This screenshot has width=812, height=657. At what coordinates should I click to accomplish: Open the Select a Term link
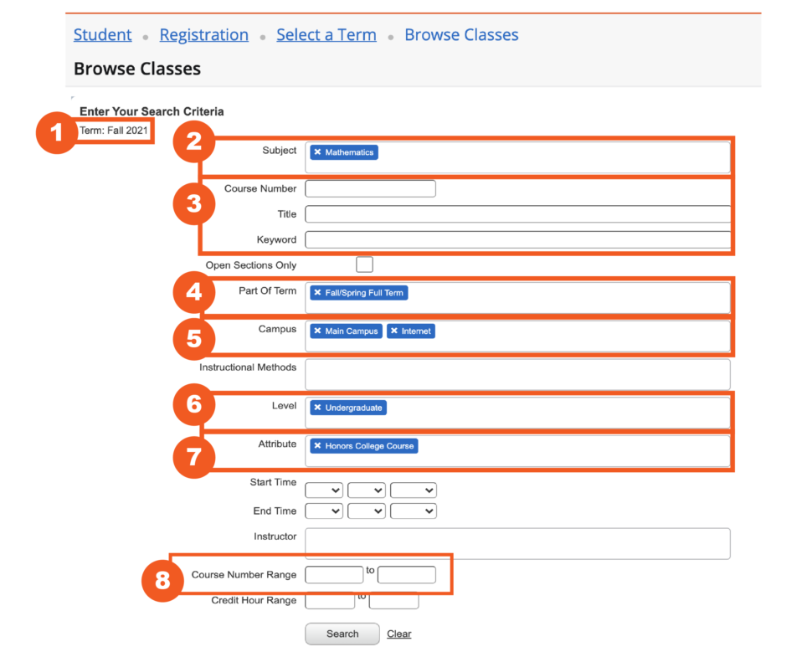click(326, 34)
